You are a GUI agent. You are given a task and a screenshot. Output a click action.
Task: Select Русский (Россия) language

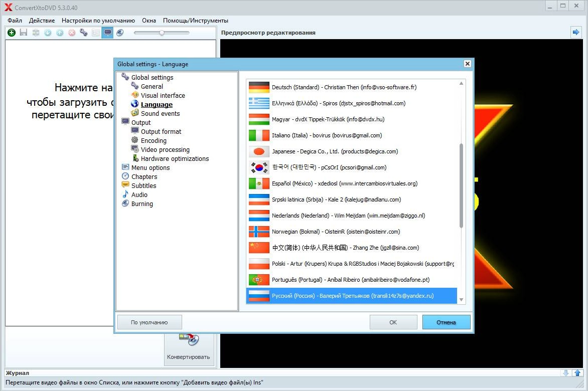click(352, 296)
